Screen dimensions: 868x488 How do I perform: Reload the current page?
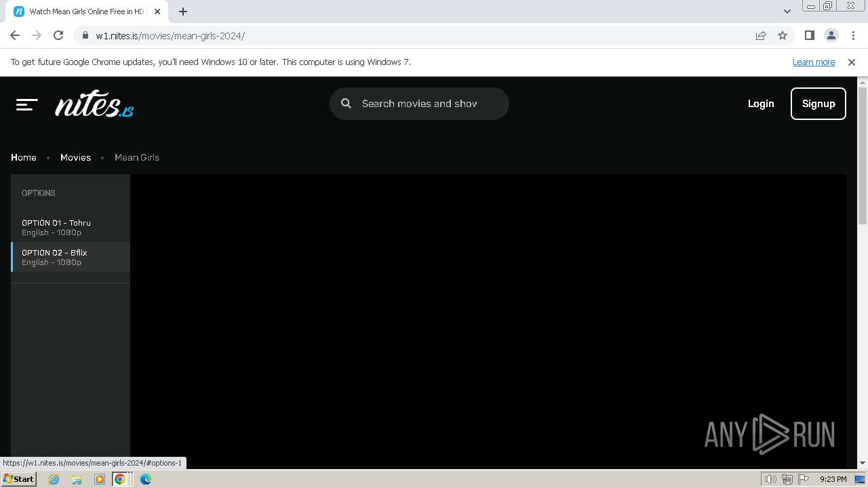[58, 35]
